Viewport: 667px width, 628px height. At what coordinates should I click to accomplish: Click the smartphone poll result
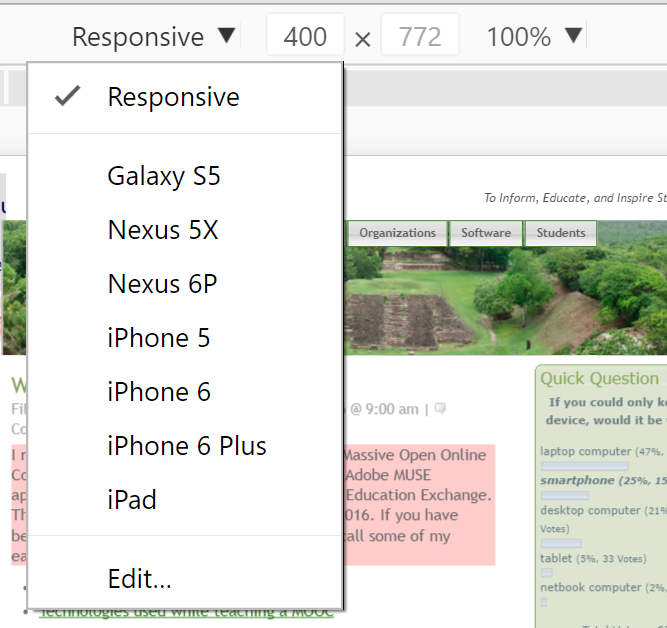pos(603,480)
